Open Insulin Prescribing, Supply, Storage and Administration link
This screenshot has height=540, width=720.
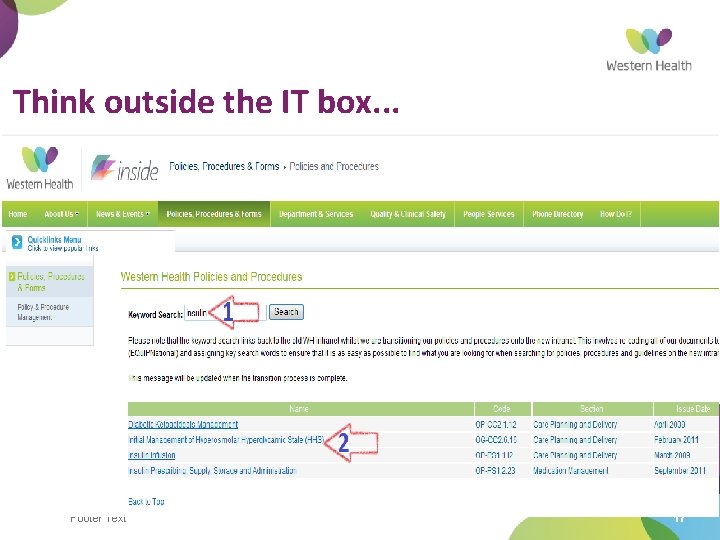(212, 471)
